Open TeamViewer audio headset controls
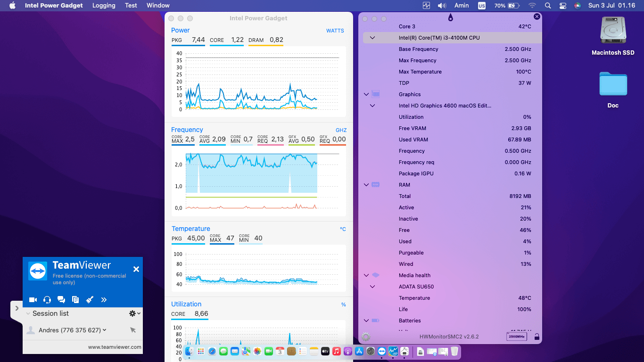This screenshot has height=362, width=644. click(47, 299)
